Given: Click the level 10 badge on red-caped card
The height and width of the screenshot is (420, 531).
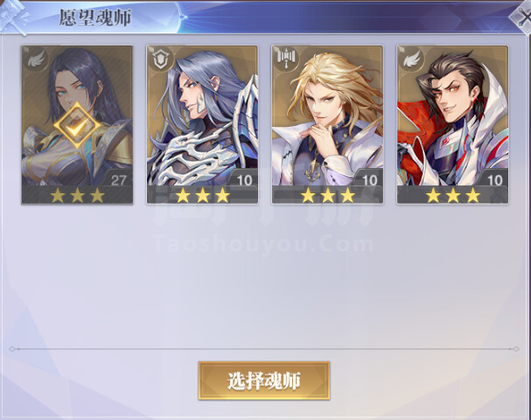Looking at the screenshot, I should click(495, 180).
